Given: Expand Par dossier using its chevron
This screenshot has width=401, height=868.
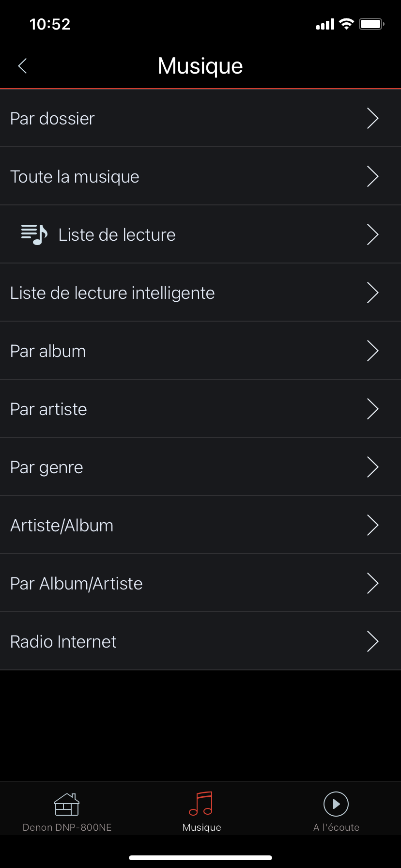Looking at the screenshot, I should tap(372, 118).
